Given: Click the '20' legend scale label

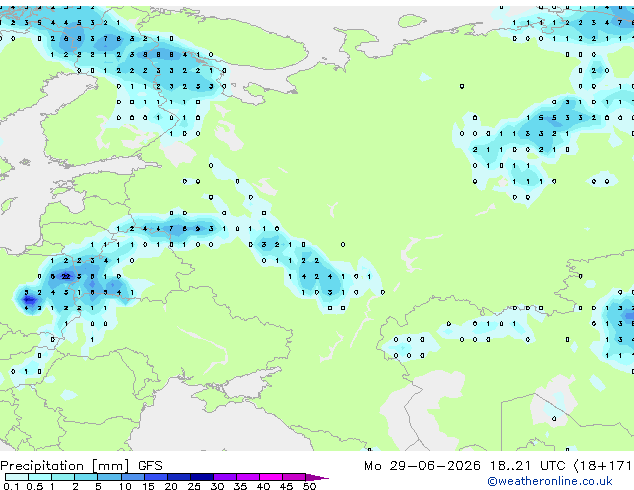Looking at the screenshot, I should [x=171, y=486].
